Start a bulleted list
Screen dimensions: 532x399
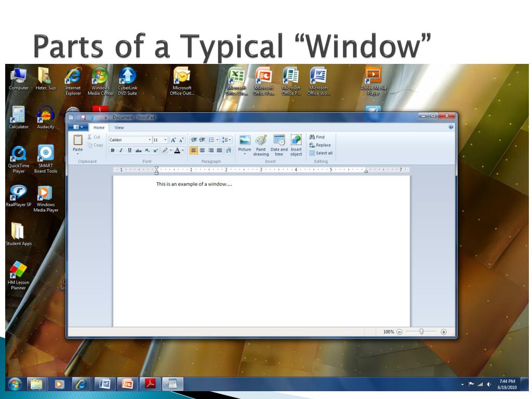pyautogui.click(x=211, y=140)
